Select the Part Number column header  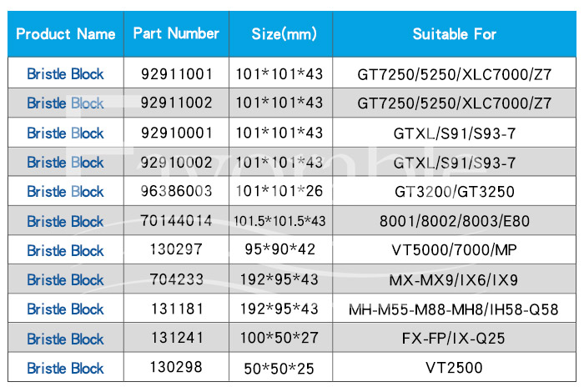point(176,34)
